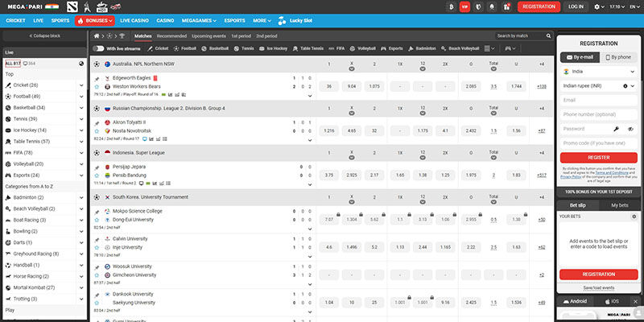Screen dimensions: 644x322
Task: Expand Mortal Kombat (27) sidebar chevron
Action: 81,287
